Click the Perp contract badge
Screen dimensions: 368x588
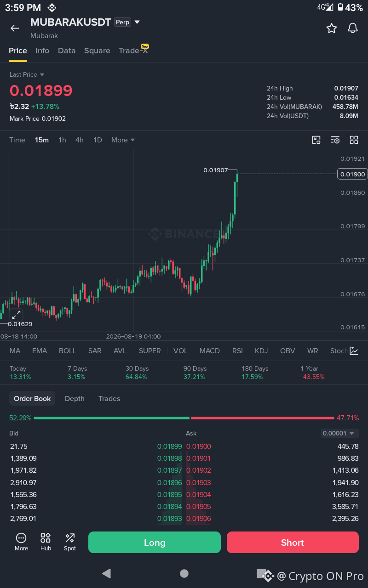pos(122,22)
